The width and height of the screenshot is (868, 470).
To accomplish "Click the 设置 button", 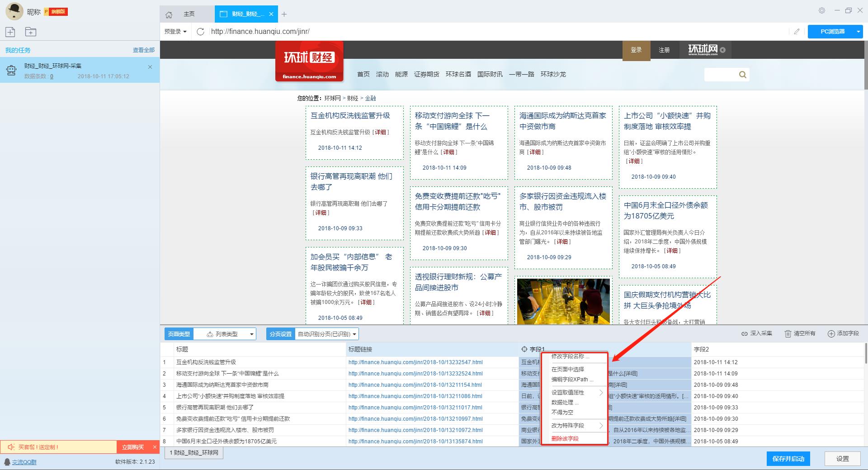I will (842, 459).
